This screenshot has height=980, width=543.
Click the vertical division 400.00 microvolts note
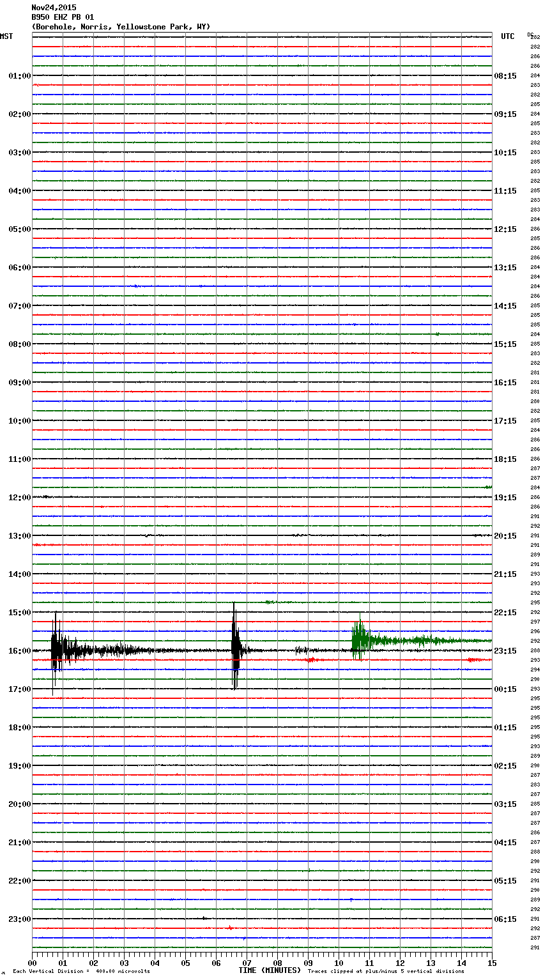tap(81, 971)
